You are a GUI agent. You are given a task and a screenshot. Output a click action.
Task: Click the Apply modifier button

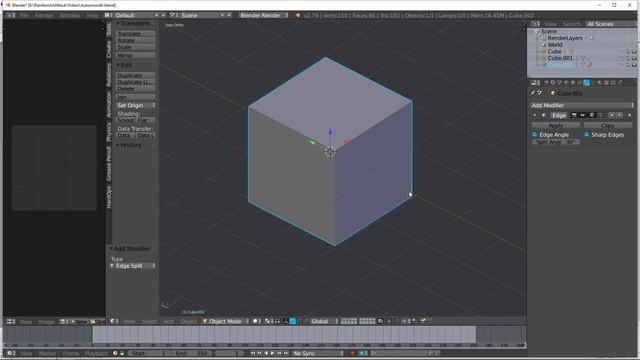click(x=556, y=126)
